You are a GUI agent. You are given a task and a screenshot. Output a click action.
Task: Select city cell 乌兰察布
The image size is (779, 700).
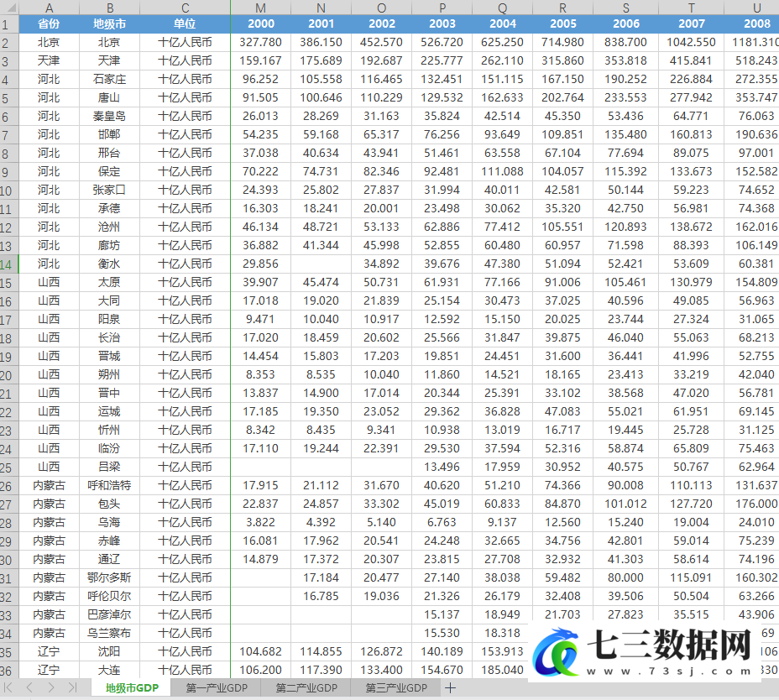110,634
